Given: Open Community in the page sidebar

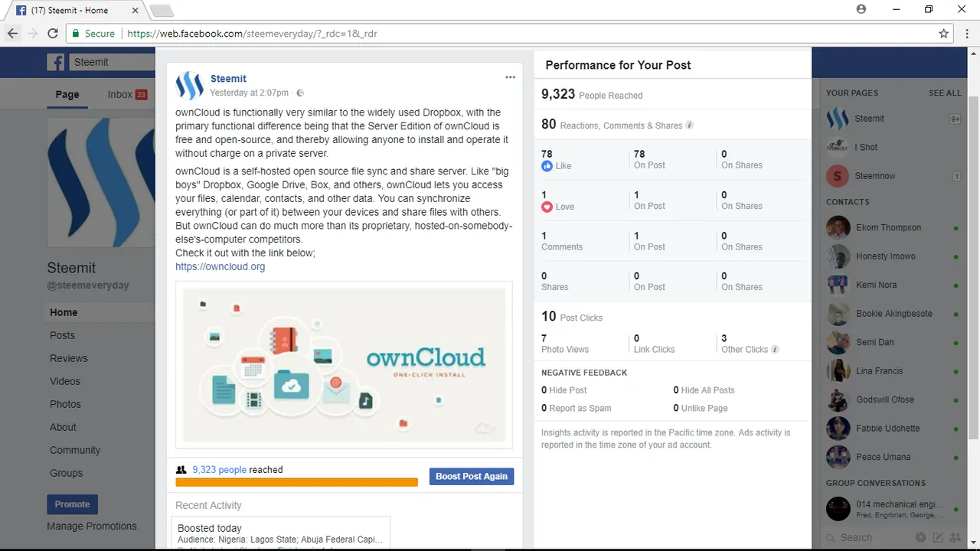Looking at the screenshot, I should pos(75,450).
